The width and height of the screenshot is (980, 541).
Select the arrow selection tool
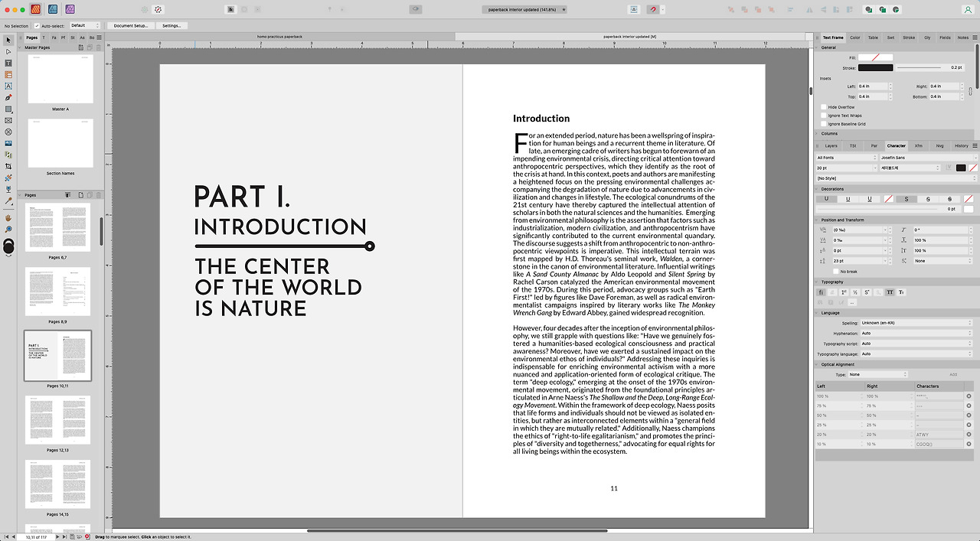[8, 40]
